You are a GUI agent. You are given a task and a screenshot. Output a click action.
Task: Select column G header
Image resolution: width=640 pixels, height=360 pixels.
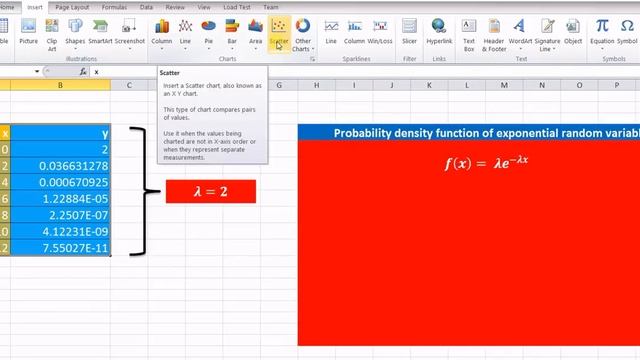tap(279, 85)
